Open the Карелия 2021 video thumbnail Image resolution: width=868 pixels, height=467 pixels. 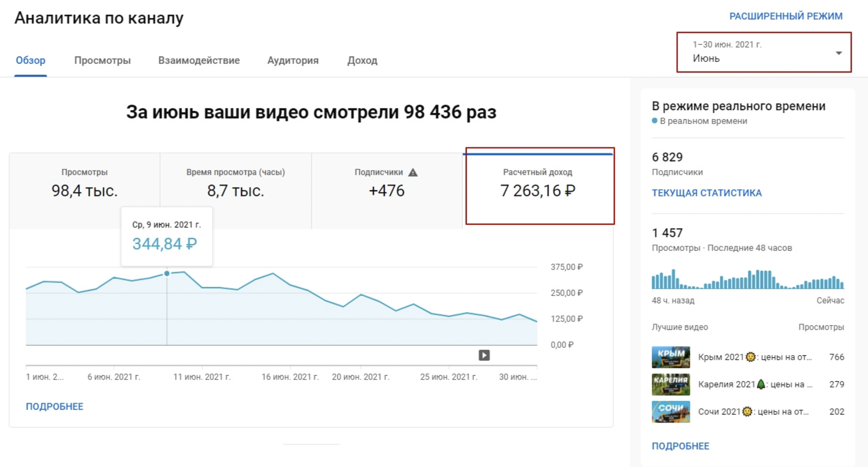pyautogui.click(x=670, y=384)
